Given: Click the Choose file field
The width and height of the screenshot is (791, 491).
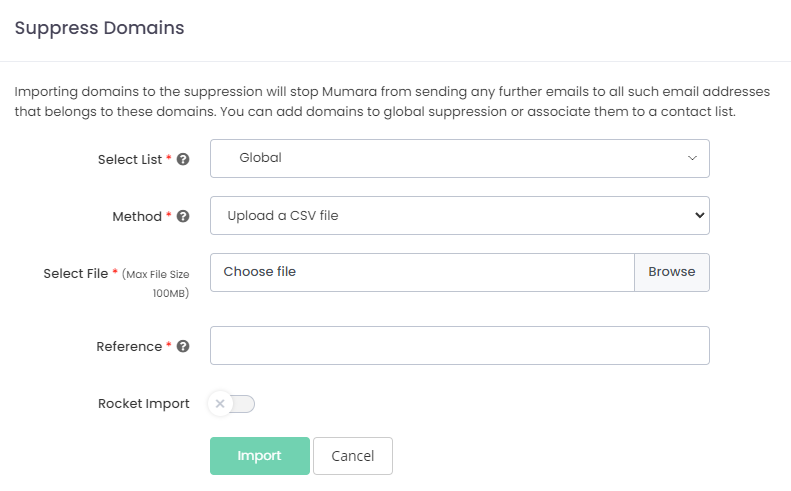Looking at the screenshot, I should point(422,272).
